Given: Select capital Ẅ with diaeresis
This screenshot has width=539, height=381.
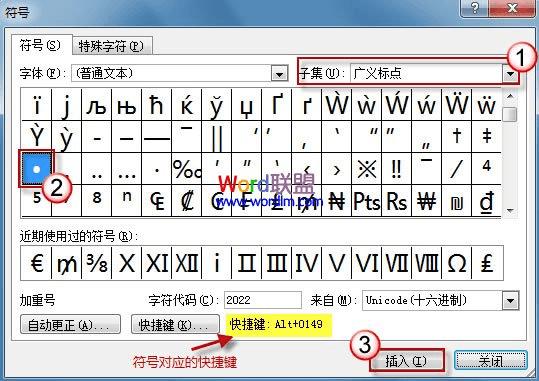Looking at the screenshot, I should pyautogui.click(x=456, y=105).
